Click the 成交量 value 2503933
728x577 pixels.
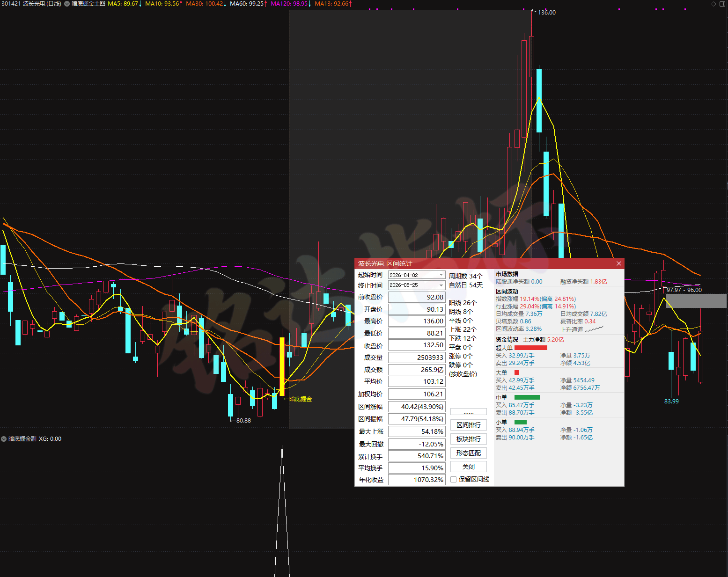[x=417, y=358]
